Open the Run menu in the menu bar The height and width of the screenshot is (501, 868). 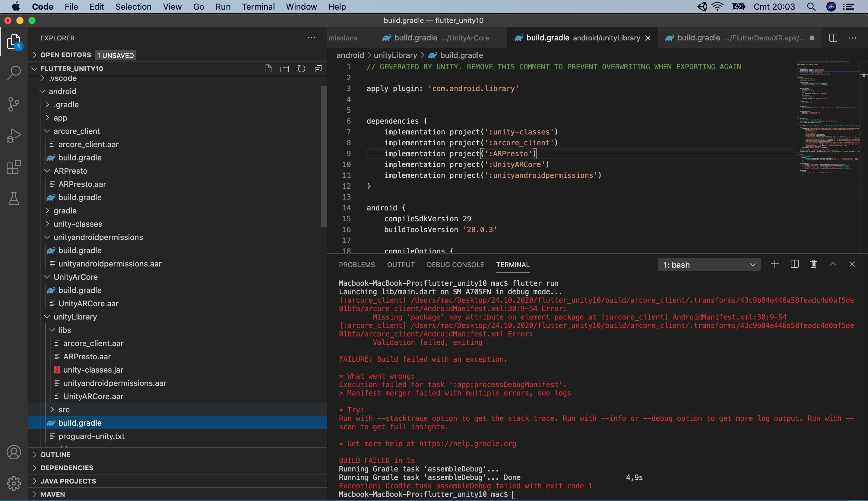click(x=223, y=7)
